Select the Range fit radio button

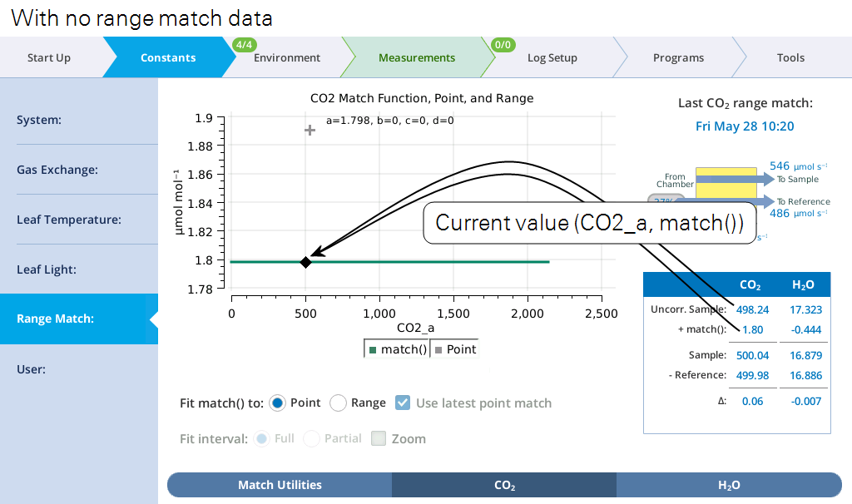click(x=338, y=403)
